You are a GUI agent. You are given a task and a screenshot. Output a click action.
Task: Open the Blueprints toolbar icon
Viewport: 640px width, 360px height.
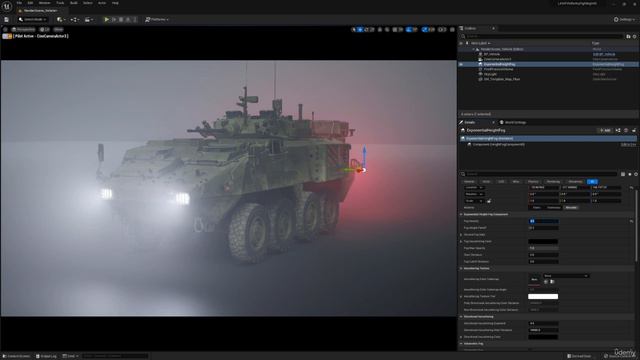coord(75,19)
